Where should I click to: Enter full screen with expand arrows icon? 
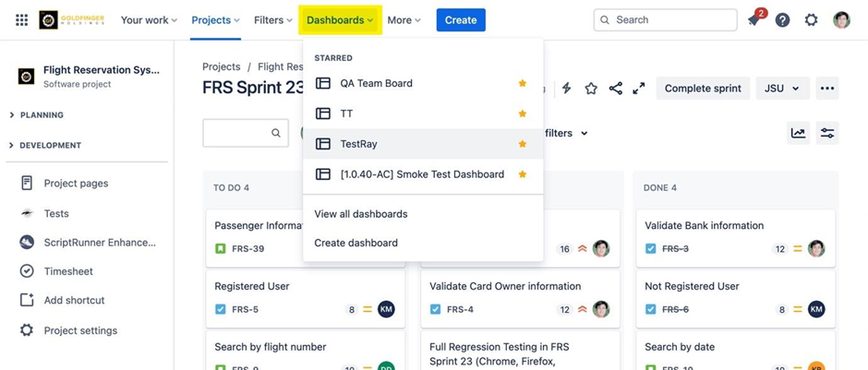[x=638, y=89]
